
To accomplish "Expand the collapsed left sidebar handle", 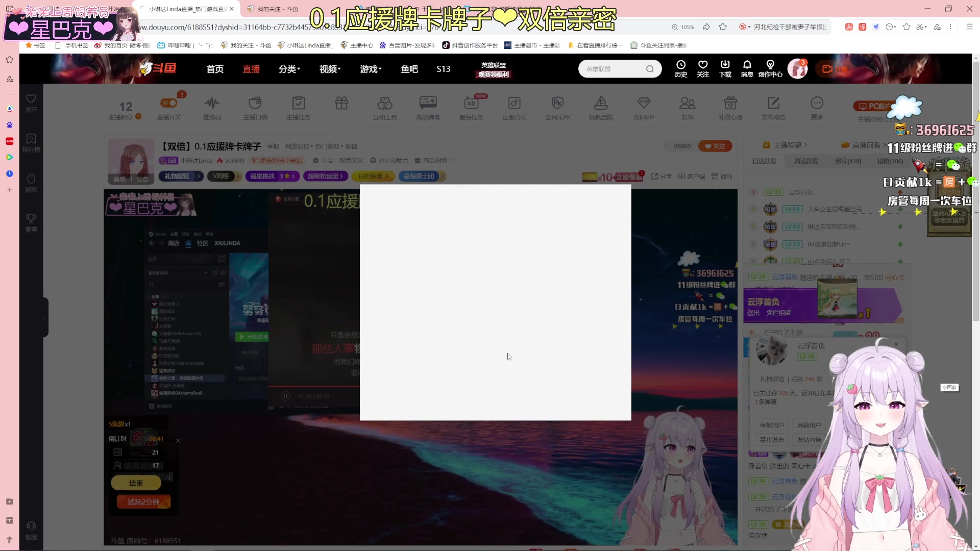I will [45, 318].
